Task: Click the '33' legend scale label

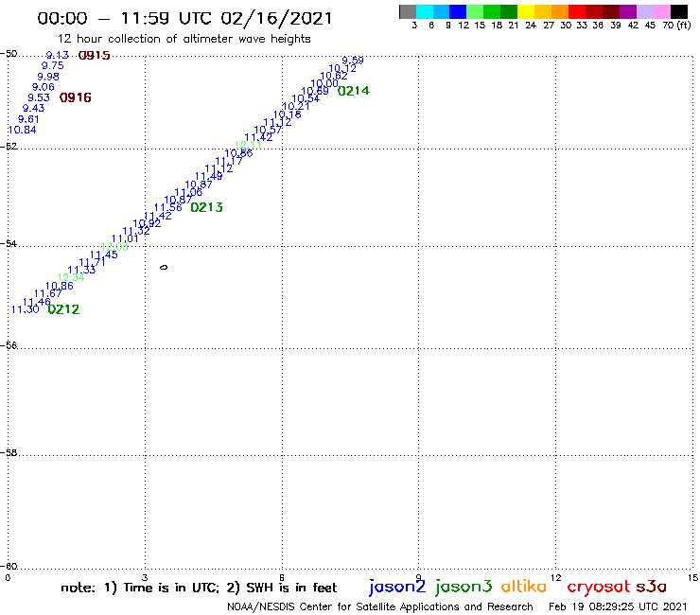Action: coord(582,26)
